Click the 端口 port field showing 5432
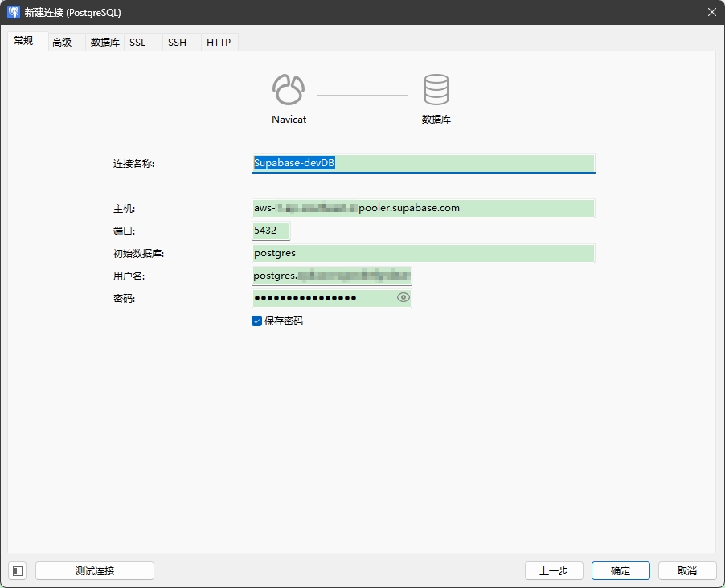Screen dimensions: 725x588 click(271, 231)
